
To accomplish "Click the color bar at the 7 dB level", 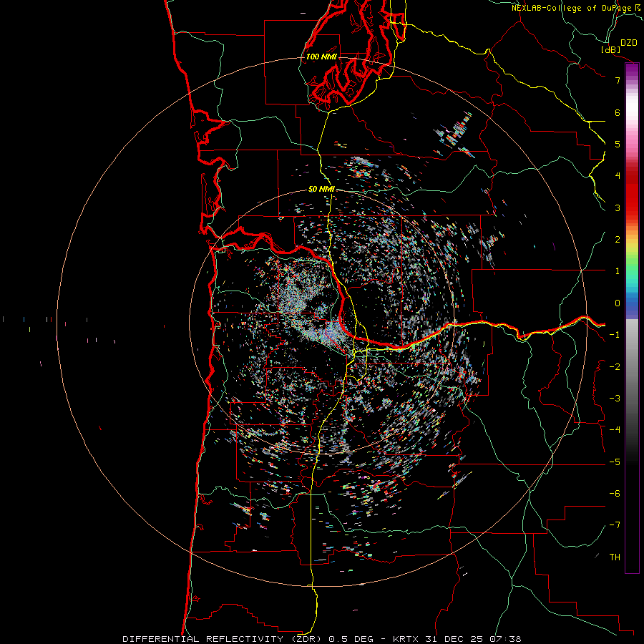I will pyautogui.click(x=632, y=80).
